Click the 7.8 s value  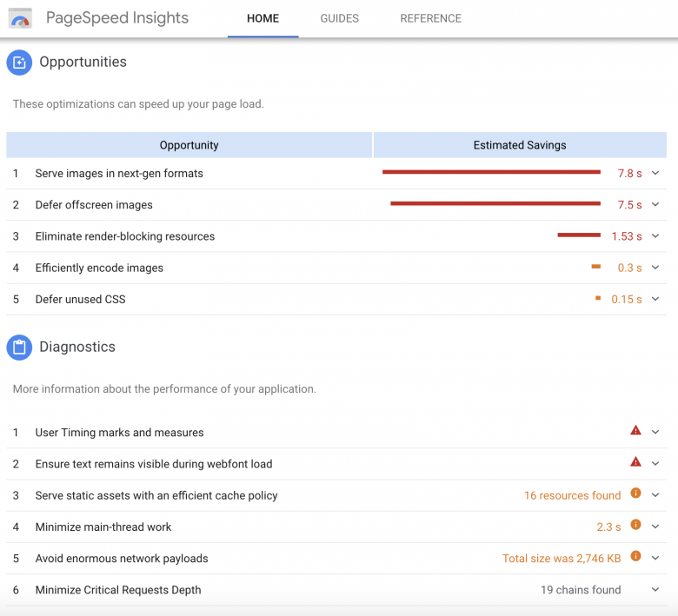[629, 174]
